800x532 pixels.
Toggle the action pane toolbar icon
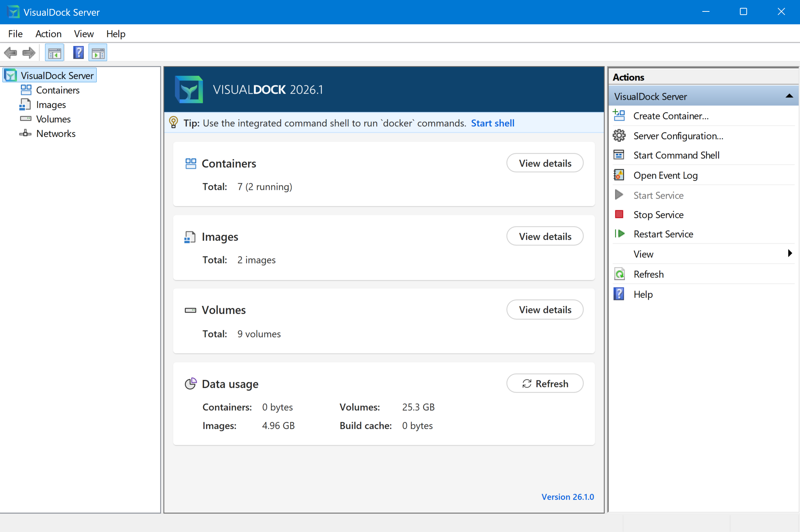click(98, 53)
